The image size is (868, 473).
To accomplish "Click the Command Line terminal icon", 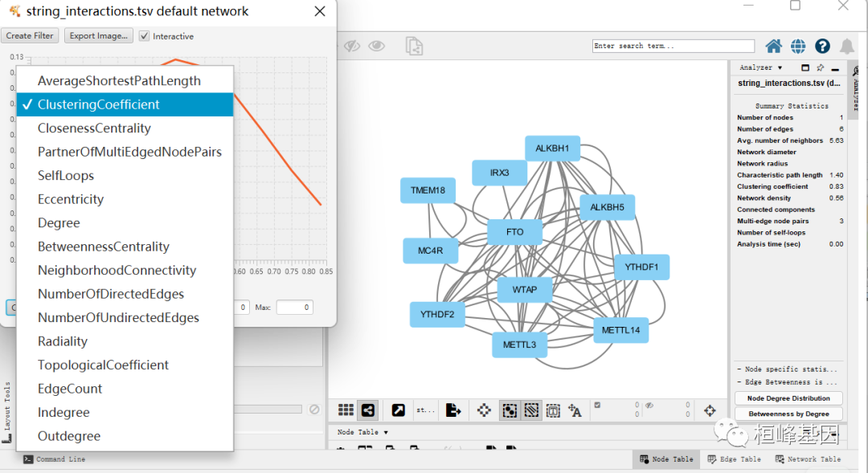I will click(x=28, y=459).
